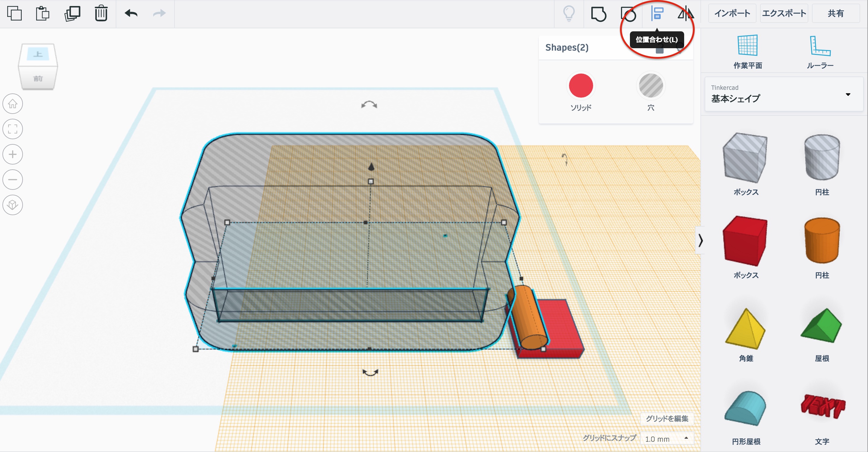
Task: Click the Duplicate and repeat icon
Action: pos(72,14)
